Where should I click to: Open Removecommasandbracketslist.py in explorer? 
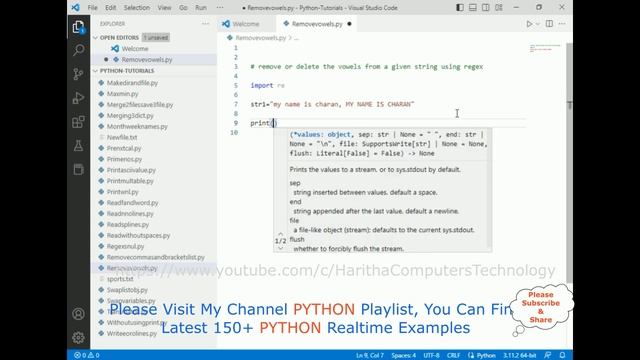[x=156, y=257]
